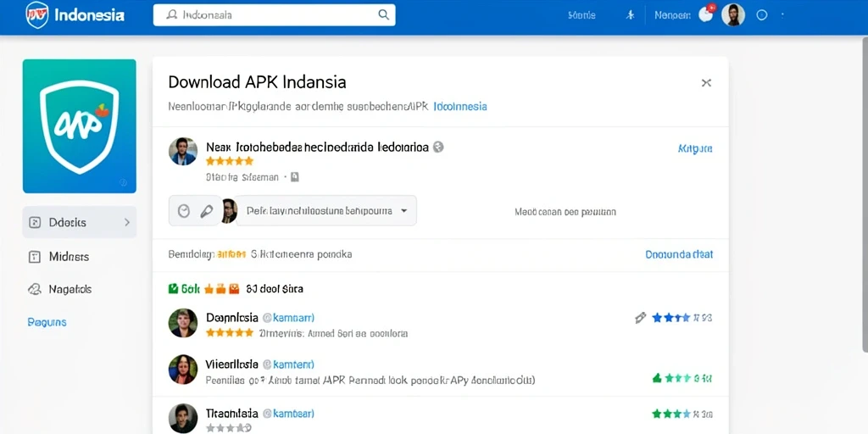The image size is (868, 434).
Task: Click the header search input field
Action: [274, 15]
